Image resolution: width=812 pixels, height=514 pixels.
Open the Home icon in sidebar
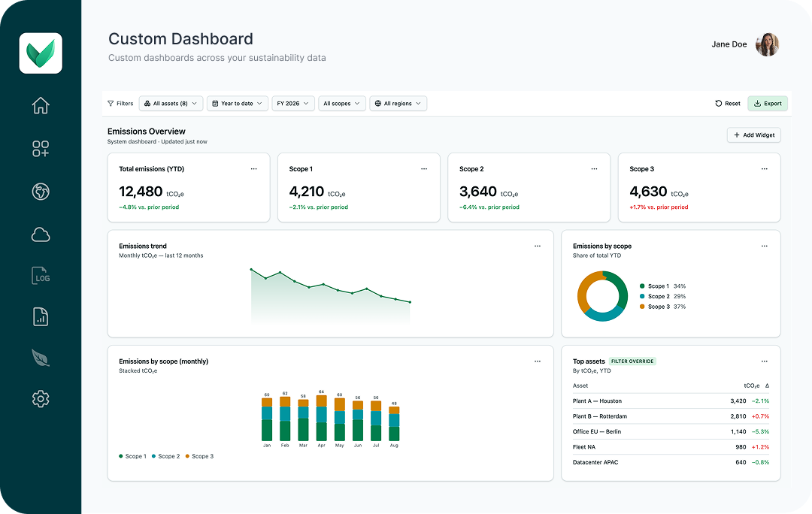coord(41,106)
